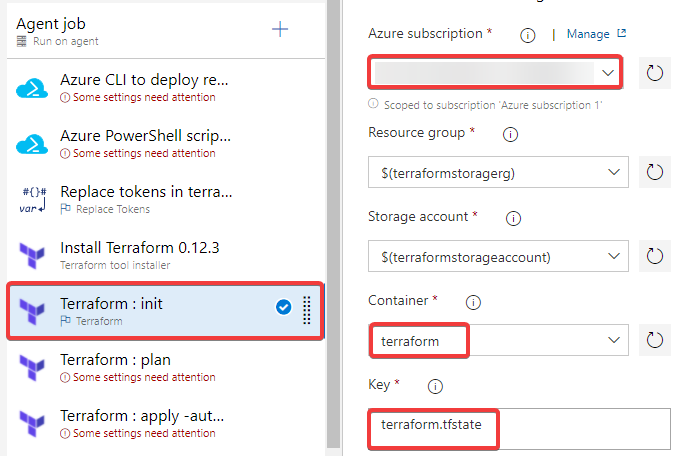Refresh the Storage account list
Viewport: 694px width, 456px height.
655,256
